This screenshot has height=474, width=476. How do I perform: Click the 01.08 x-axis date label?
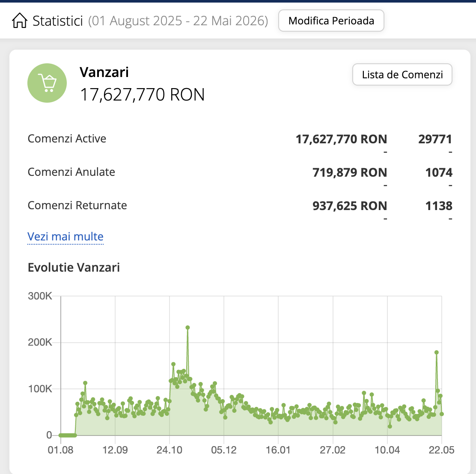[x=60, y=450]
